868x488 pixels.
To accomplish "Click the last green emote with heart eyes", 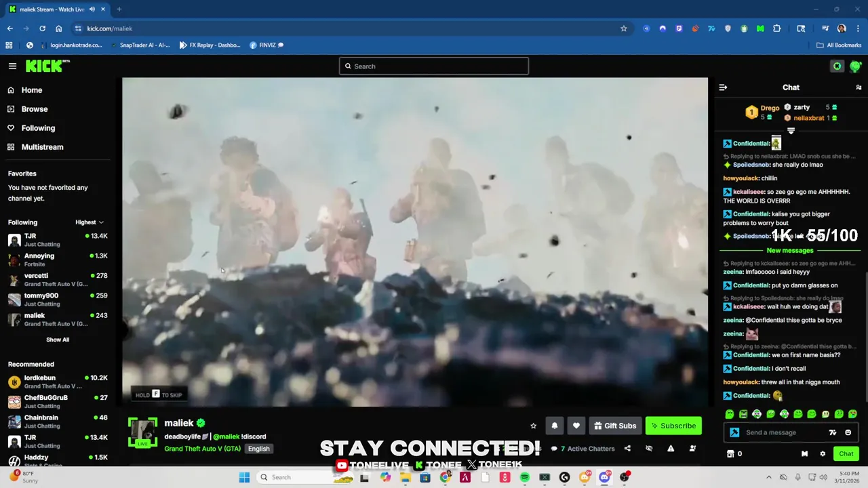I will tap(852, 414).
